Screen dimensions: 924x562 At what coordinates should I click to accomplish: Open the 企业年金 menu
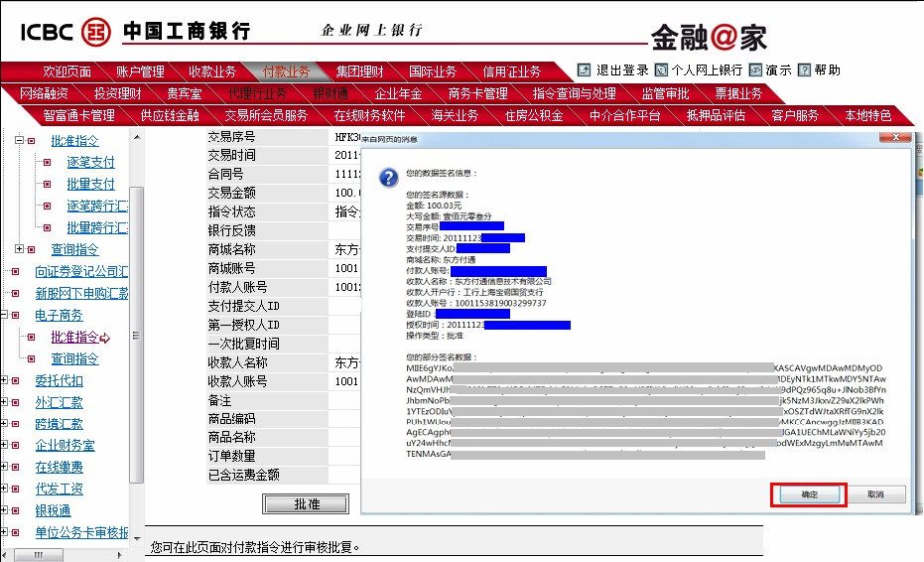pos(398,93)
